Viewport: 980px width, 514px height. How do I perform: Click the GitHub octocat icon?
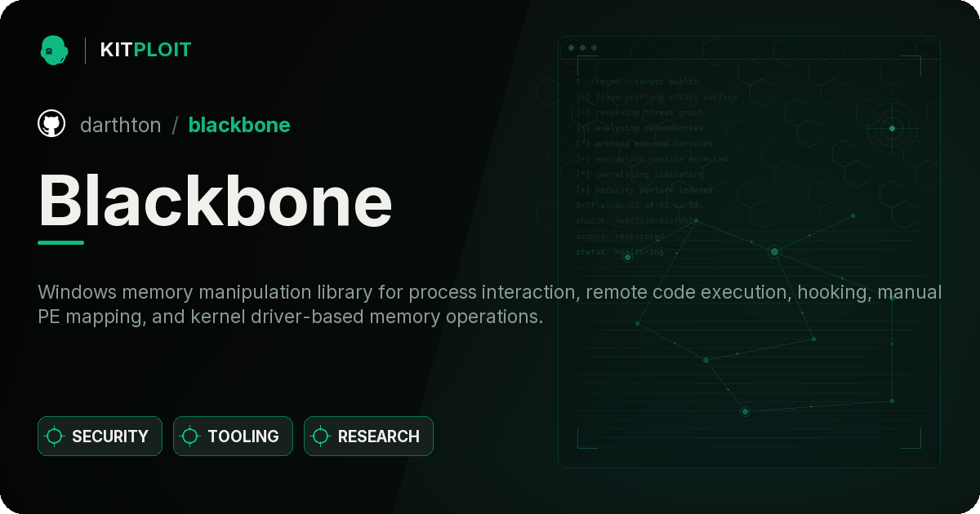pyautogui.click(x=51, y=124)
